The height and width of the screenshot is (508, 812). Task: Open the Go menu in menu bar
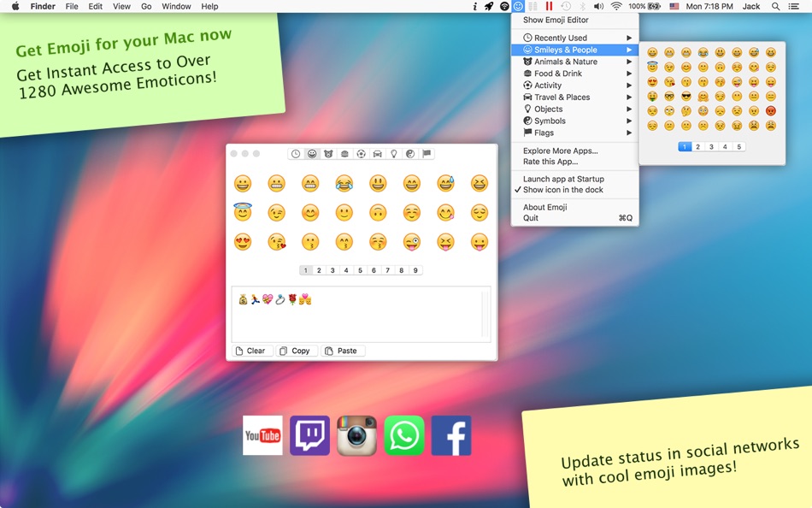[146, 6]
